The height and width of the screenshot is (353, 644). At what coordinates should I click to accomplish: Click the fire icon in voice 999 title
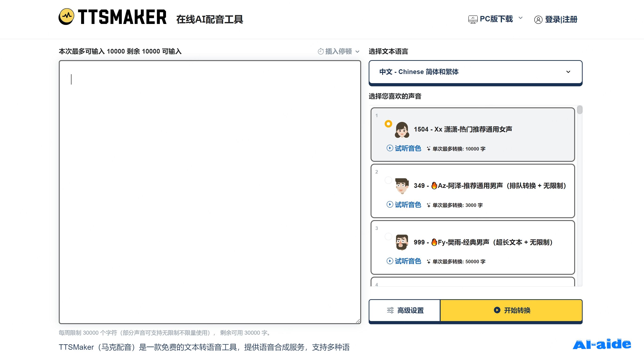434,242
